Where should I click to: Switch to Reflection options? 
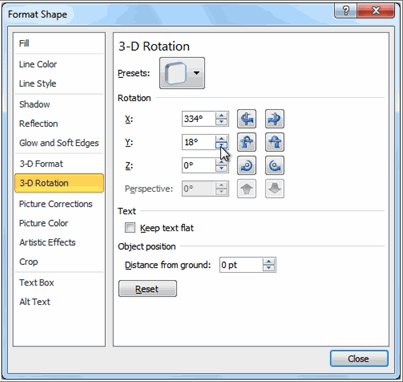38,124
